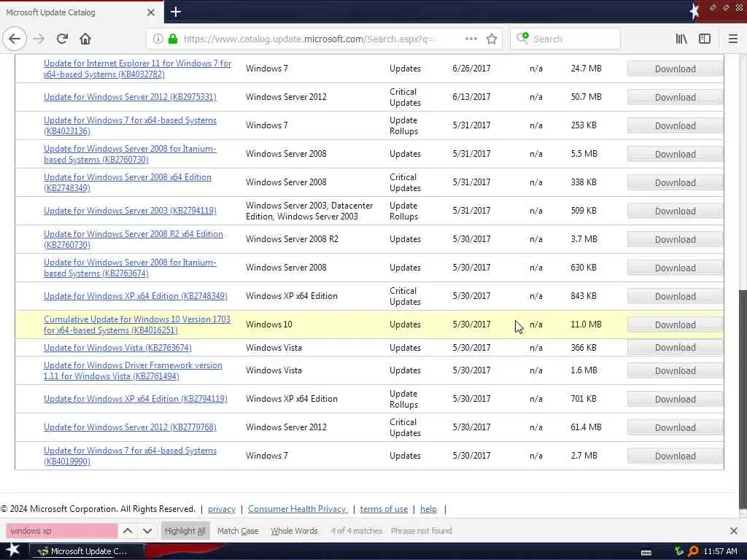Click the green tray icon near clock

[679, 551]
